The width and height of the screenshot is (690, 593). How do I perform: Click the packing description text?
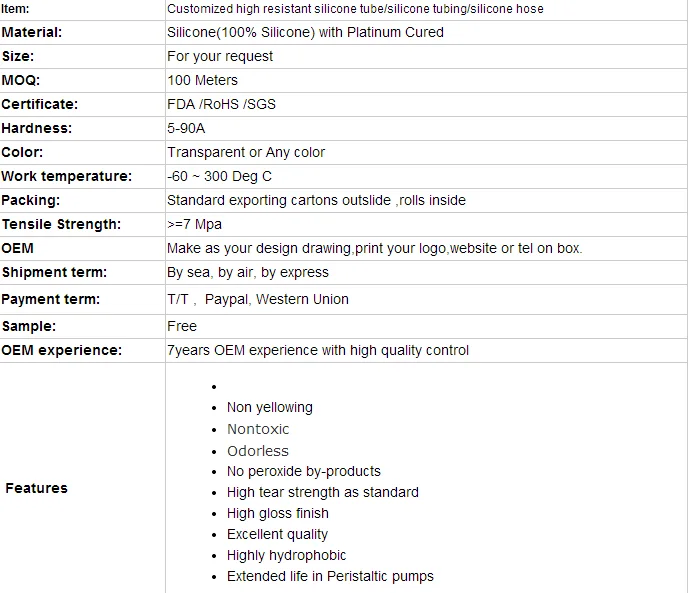coord(316,200)
